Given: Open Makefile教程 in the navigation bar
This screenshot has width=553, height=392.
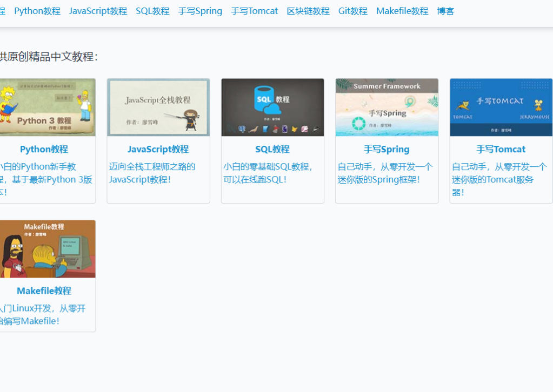Looking at the screenshot, I should 402,11.
